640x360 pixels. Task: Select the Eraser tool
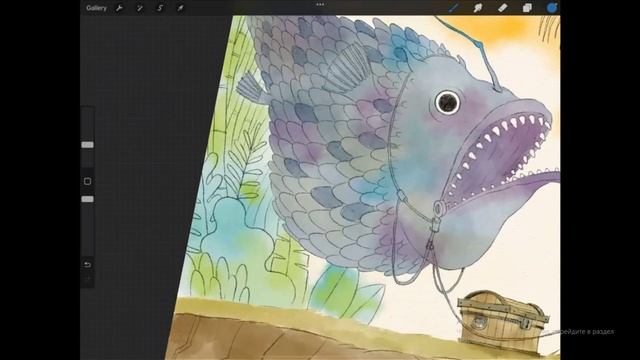502,8
